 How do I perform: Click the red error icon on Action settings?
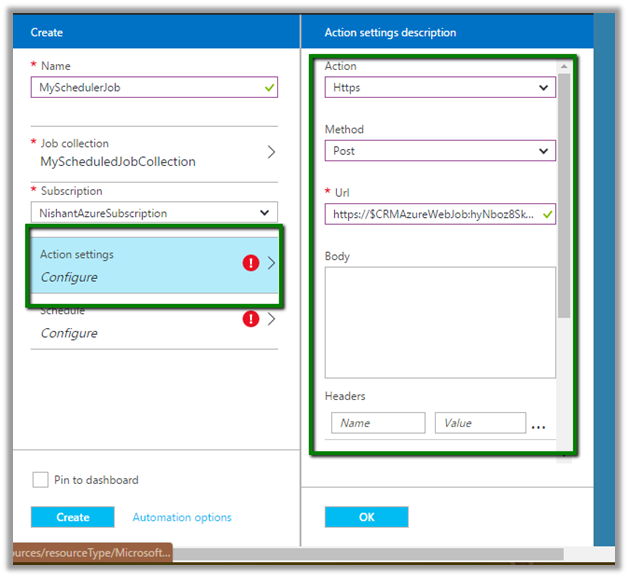coord(250,264)
